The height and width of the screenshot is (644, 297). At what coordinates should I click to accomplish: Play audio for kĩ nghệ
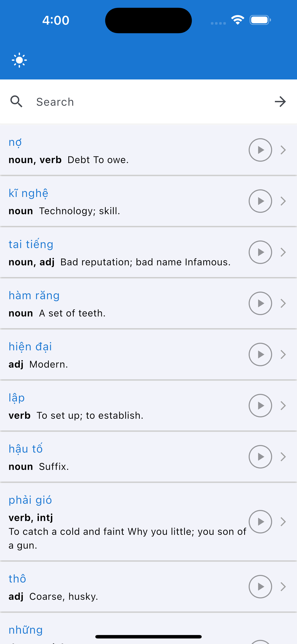click(260, 201)
